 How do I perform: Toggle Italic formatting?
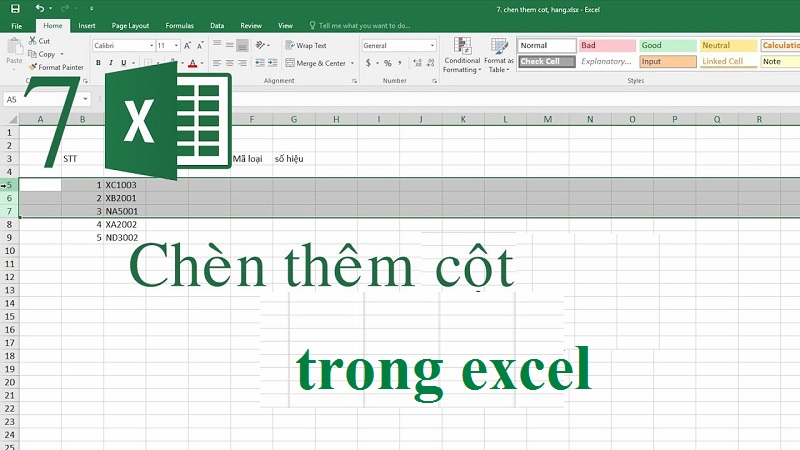coord(111,63)
